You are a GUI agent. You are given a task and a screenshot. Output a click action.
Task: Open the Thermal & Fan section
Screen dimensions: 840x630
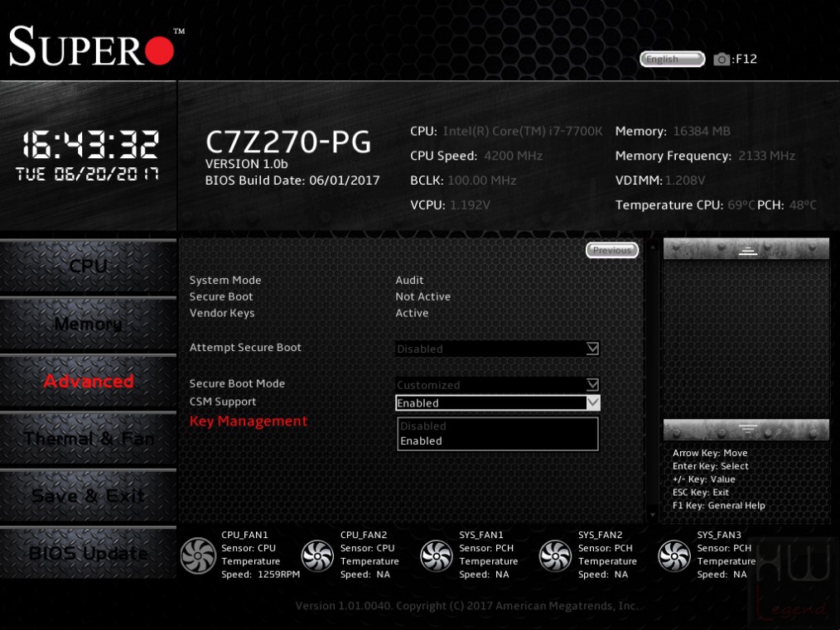pos(89,439)
